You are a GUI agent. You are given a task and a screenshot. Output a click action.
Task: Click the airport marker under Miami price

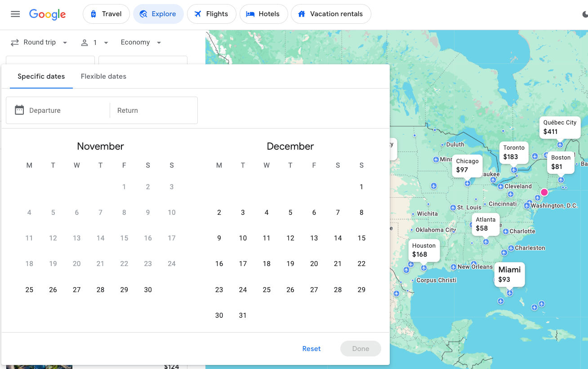tap(509, 293)
